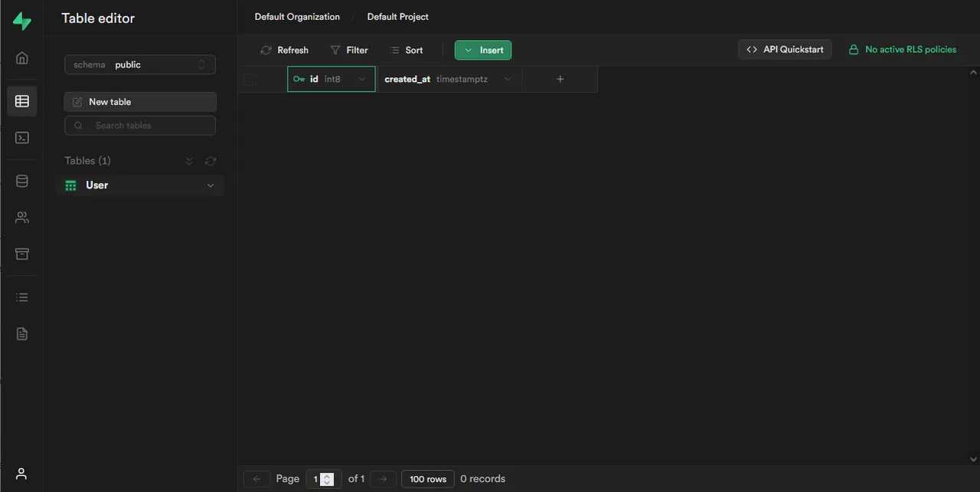
Task: Click the Default Organization breadcrumb
Action: [297, 17]
